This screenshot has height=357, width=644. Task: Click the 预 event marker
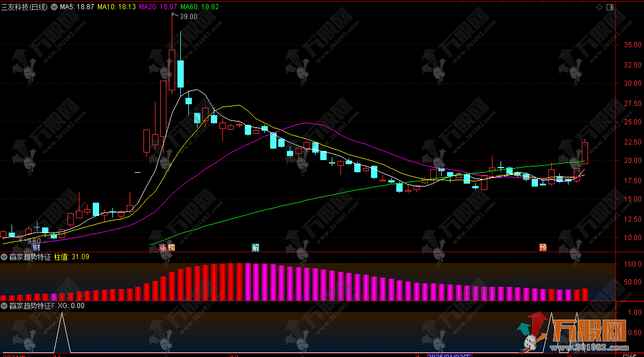(x=543, y=247)
